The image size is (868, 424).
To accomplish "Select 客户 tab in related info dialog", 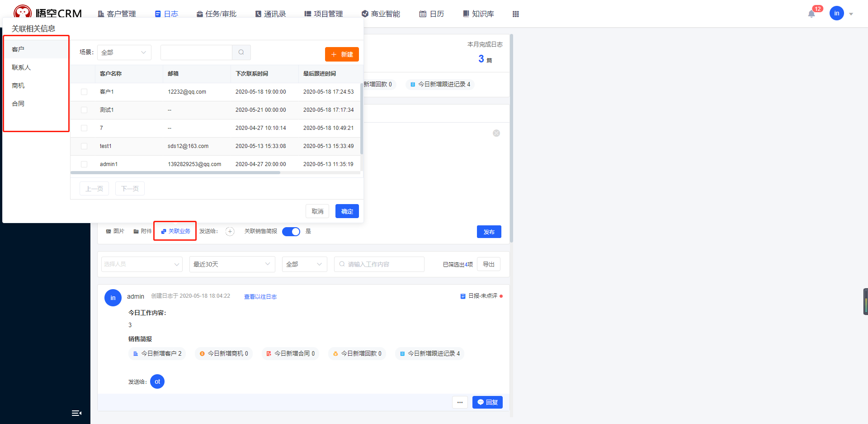I will coord(36,49).
